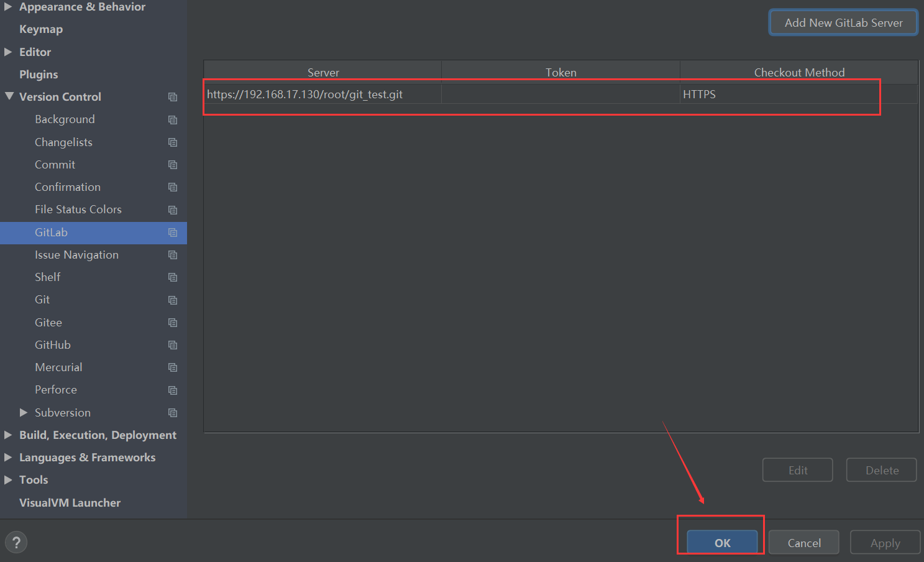924x562 pixels.
Task: Click the project-level icon beside Commit
Action: [x=173, y=165]
